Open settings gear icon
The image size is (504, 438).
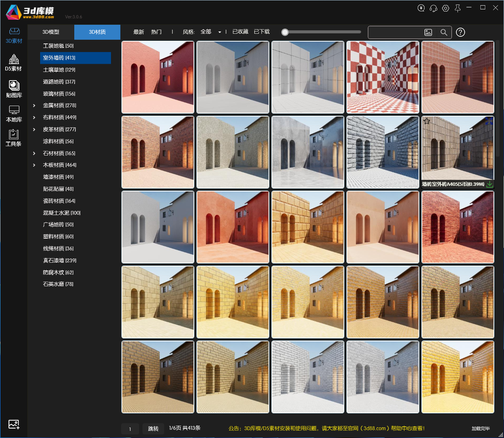pos(445,8)
